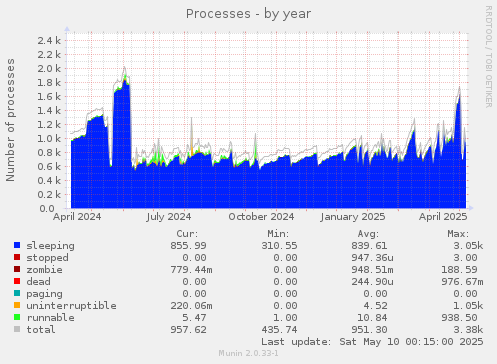Screen dimensions: 497x364
Task: Click runnable minimum value 1.00
Action: (285, 318)
